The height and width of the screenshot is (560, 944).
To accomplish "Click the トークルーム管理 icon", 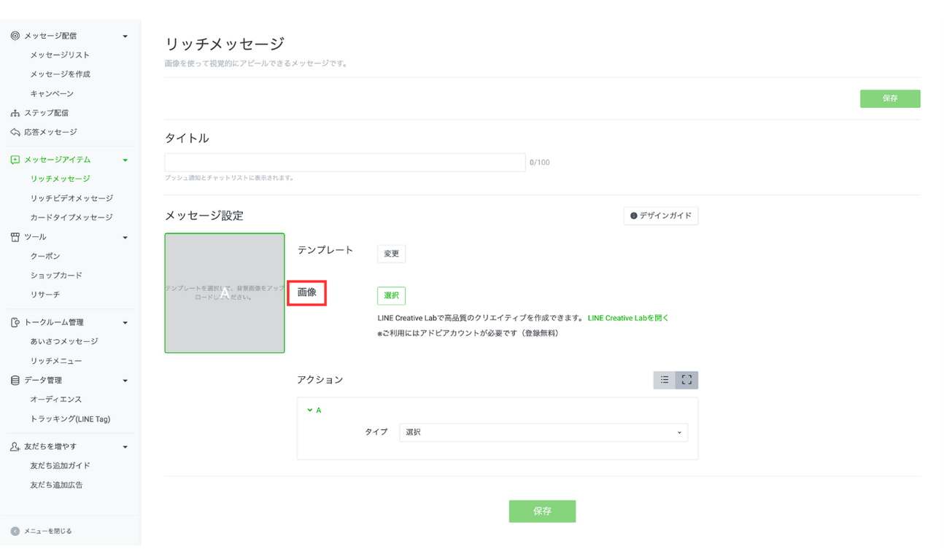I will tap(15, 322).
